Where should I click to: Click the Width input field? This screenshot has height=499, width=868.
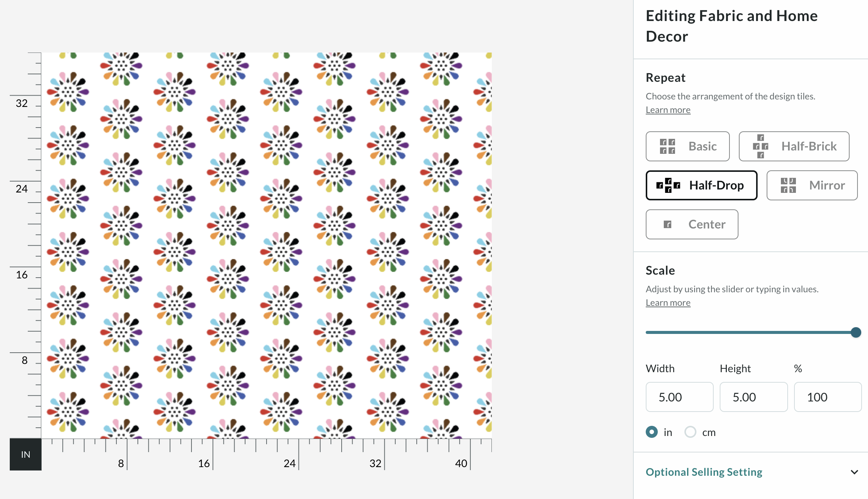pos(680,397)
